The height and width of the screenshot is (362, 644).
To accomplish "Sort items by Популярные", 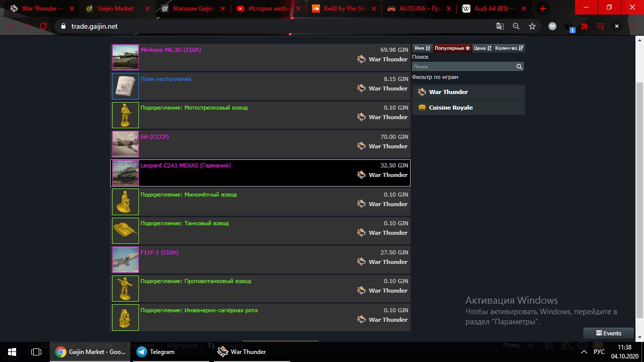I will [x=452, y=48].
